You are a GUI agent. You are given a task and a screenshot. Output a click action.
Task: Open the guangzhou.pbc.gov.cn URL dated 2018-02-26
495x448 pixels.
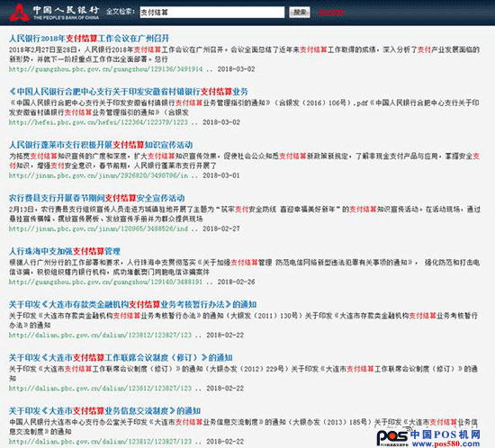(x=106, y=282)
